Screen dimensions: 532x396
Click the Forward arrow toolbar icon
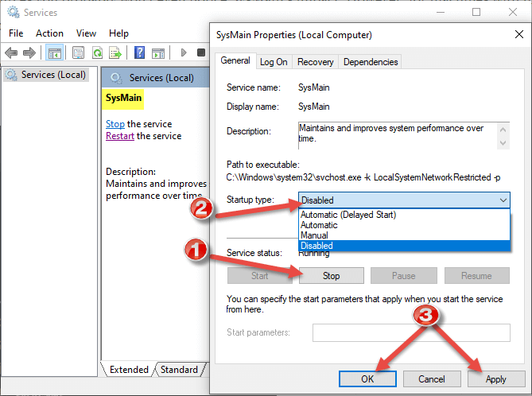click(29, 53)
